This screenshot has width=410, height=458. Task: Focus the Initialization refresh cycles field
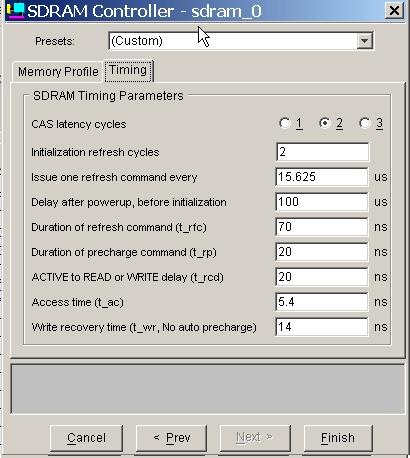(x=322, y=152)
